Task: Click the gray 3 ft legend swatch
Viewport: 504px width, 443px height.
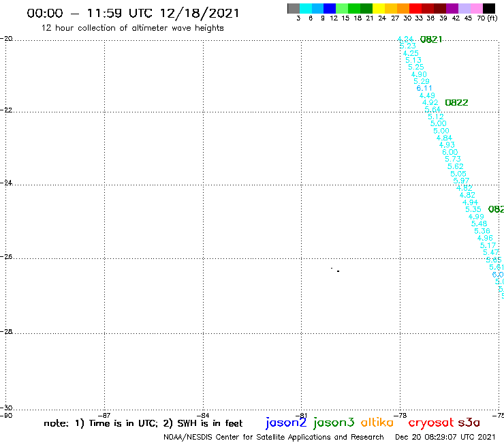Action: pyautogui.click(x=294, y=8)
